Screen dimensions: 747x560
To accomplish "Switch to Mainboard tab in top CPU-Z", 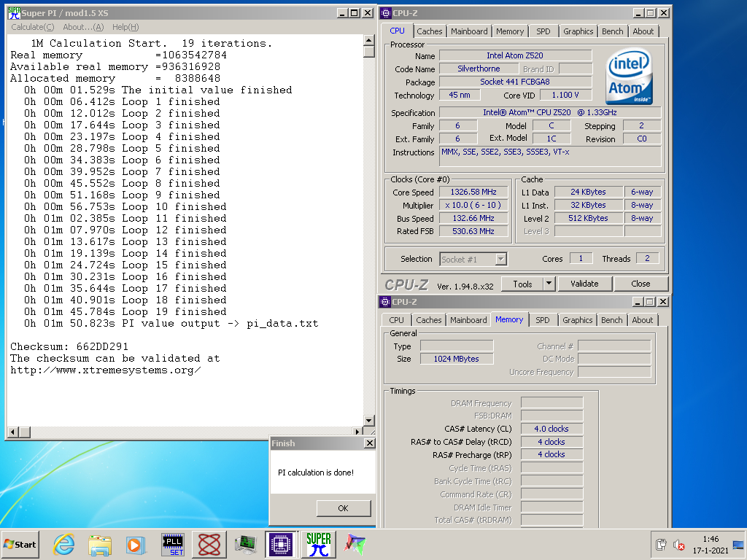I will (x=469, y=31).
